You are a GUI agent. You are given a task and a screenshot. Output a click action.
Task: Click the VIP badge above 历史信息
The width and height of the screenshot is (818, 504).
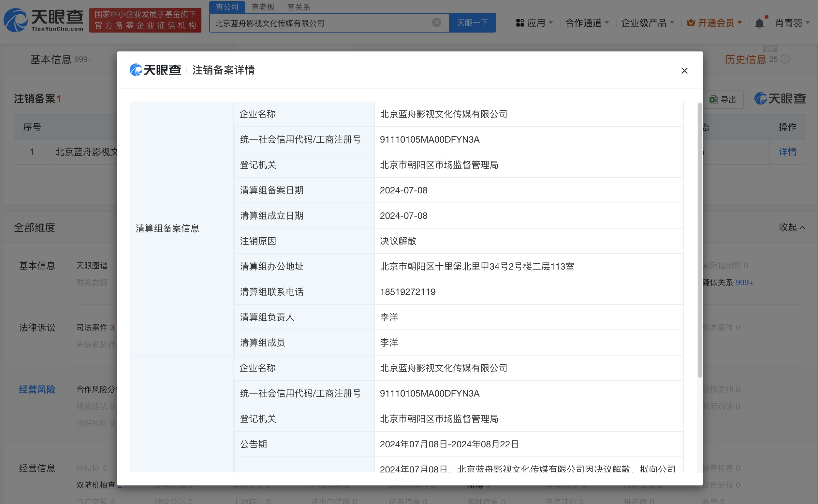click(769, 48)
